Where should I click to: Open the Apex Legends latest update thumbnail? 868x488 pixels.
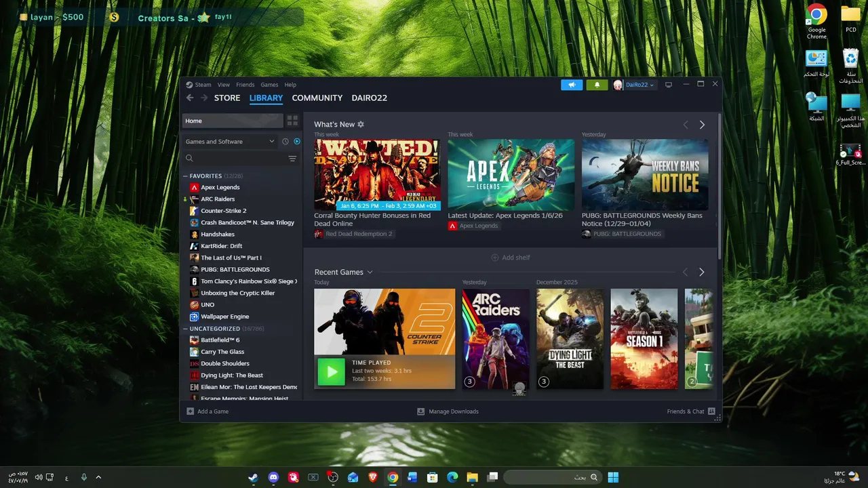[511, 174]
